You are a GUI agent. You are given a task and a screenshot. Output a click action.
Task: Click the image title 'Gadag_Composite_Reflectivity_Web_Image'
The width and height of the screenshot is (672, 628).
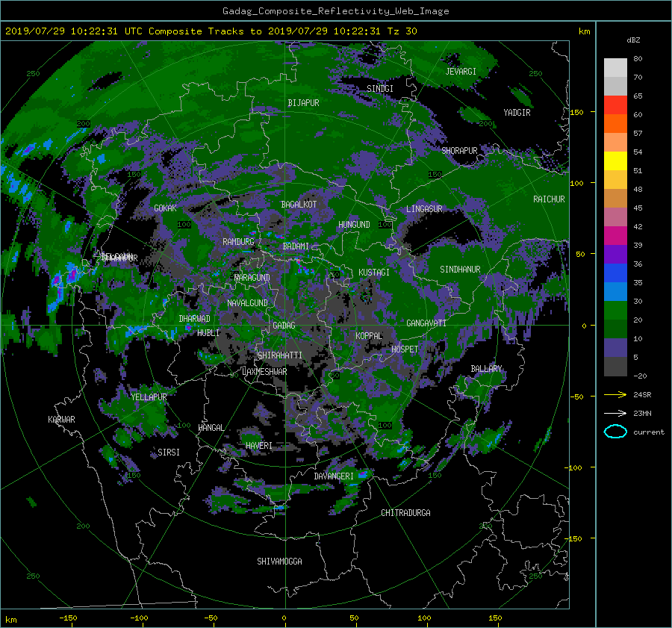[335, 11]
